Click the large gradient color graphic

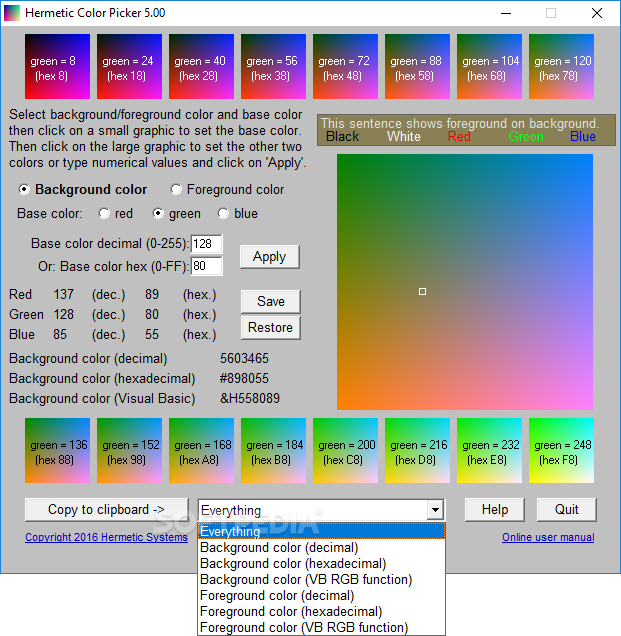[465, 282]
